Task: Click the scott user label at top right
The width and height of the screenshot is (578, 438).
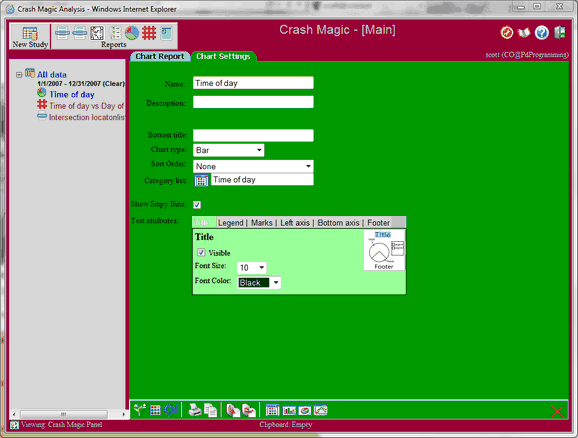Action: pyautogui.click(x=527, y=55)
